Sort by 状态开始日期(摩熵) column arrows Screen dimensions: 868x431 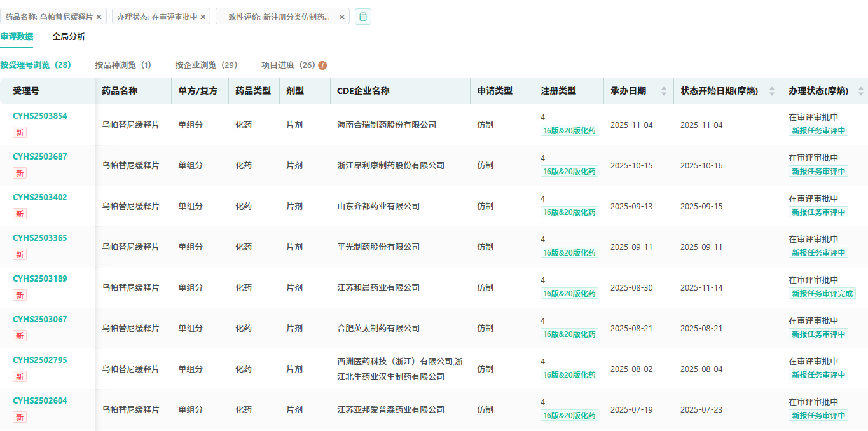coord(772,91)
